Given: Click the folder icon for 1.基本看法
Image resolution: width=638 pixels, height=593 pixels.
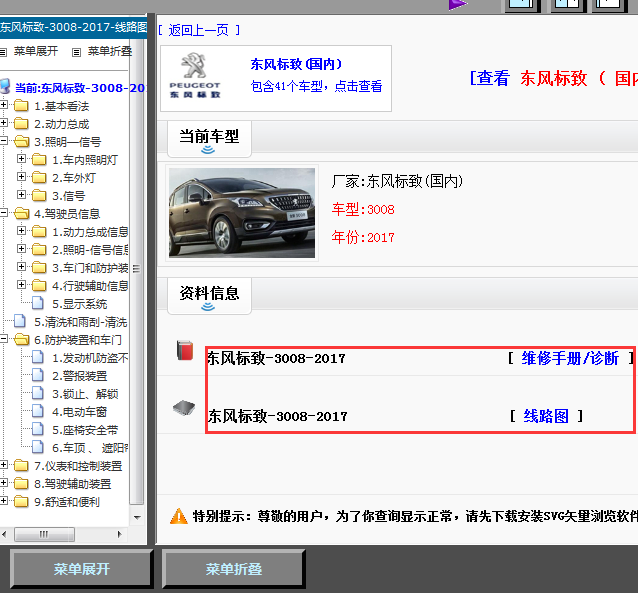Looking at the screenshot, I should coord(21,106).
